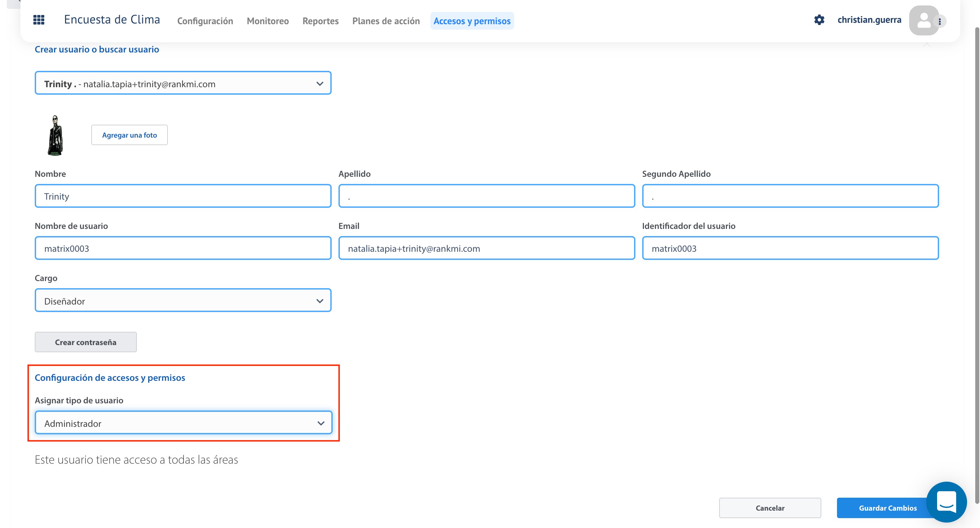Click text 'Este usuario tiene acceso a todas las áreas'
Image resolution: width=980 pixels, height=528 pixels.
[136, 460]
